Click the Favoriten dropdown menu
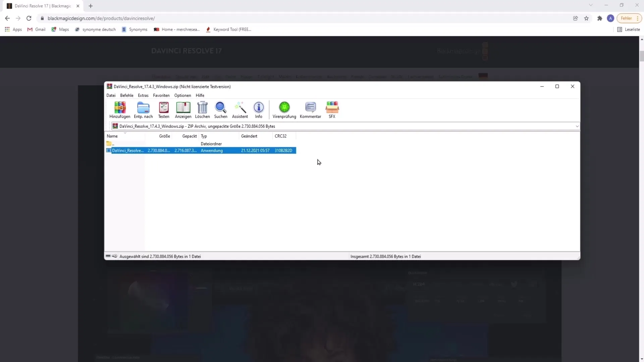The image size is (644, 362). (x=161, y=96)
